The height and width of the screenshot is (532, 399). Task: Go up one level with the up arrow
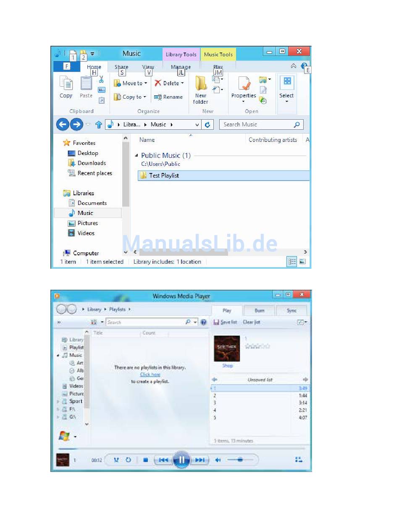99,125
